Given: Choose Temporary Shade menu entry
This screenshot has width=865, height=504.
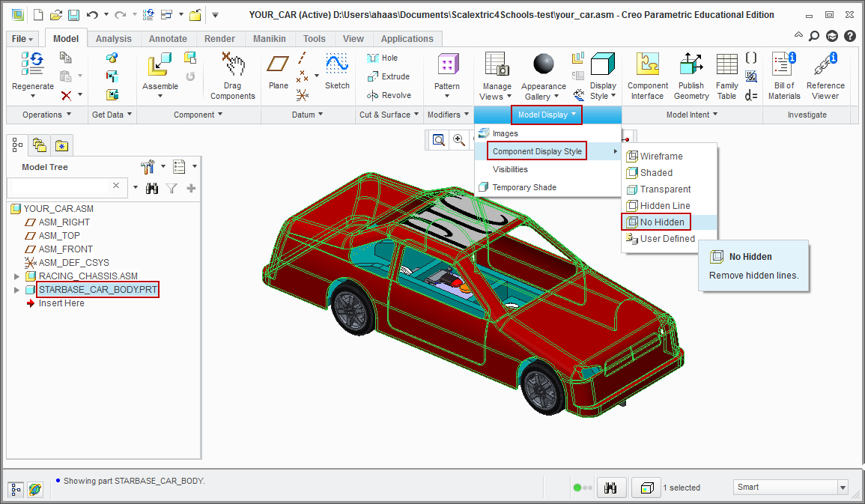Looking at the screenshot, I should click(548, 187).
